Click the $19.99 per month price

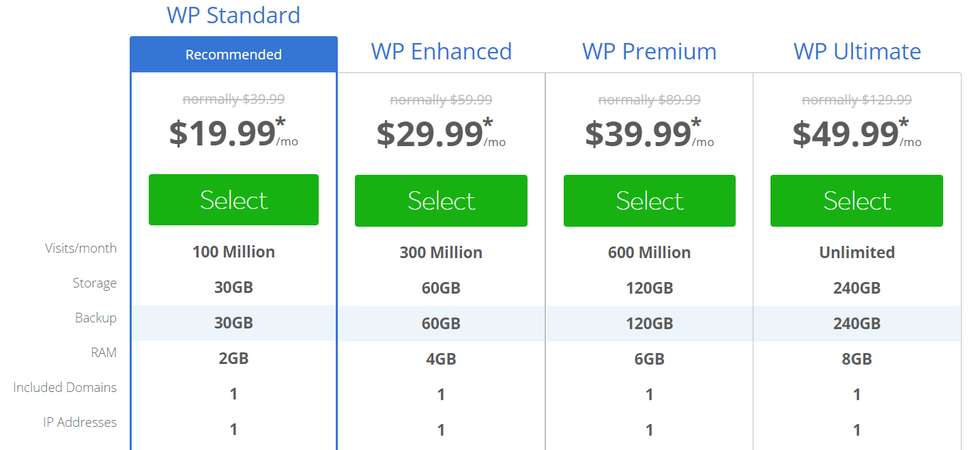coord(233,133)
